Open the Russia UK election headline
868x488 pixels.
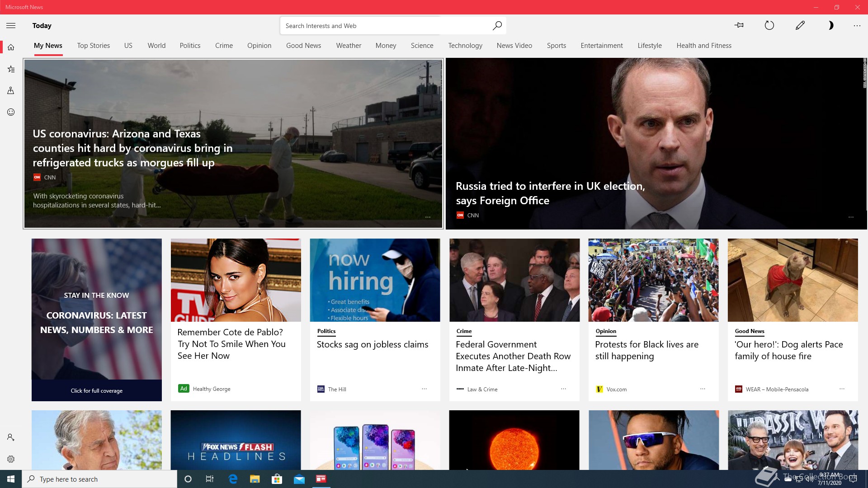pos(550,193)
